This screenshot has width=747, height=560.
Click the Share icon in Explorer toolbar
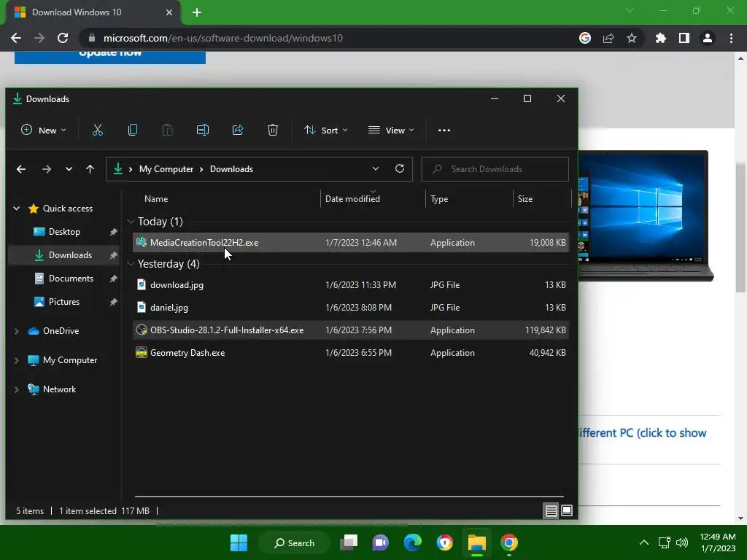(238, 130)
